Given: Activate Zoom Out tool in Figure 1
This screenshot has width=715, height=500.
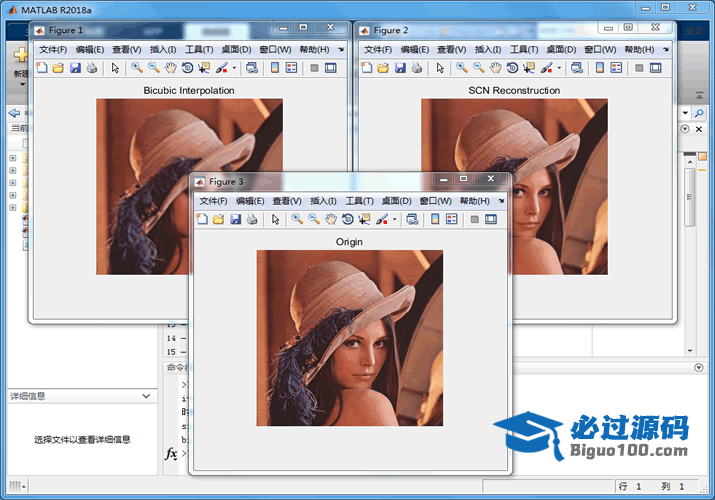Looking at the screenshot, I should (x=154, y=68).
